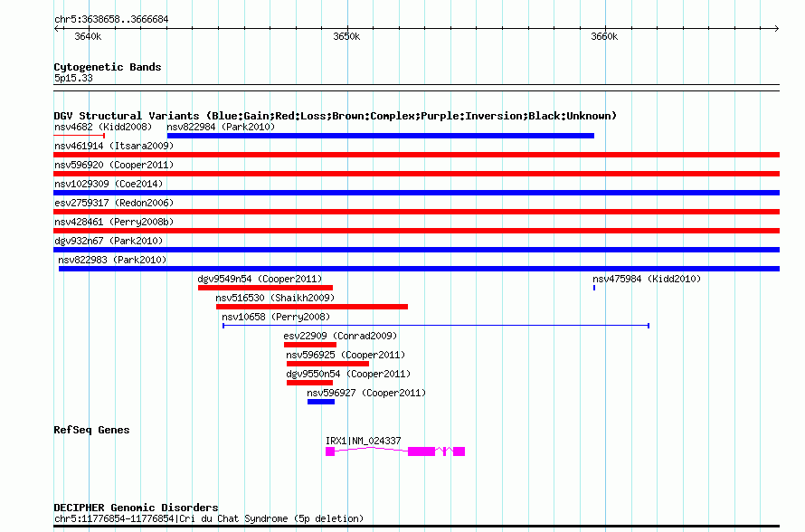
Task: Select the large magenta IRX1 exon block
Action: 421,451
